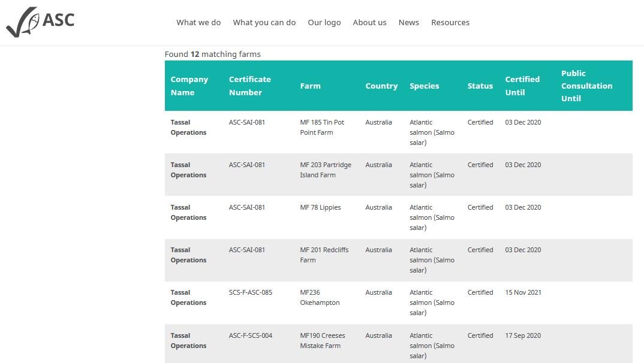
Task: Open the 'What you can do' menu
Action: (x=264, y=22)
